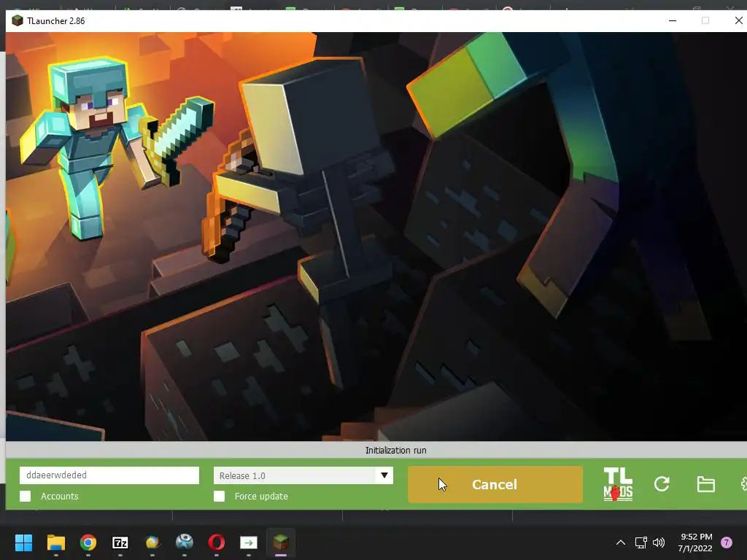Open Opera browser from taskbar

(x=216, y=542)
